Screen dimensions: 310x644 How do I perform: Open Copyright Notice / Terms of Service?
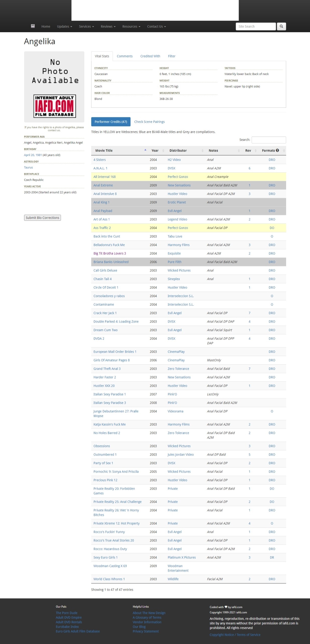tap(235, 635)
